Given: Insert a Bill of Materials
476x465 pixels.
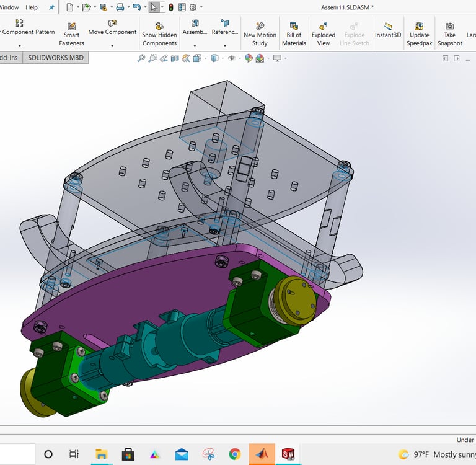Looking at the screenshot, I should pyautogui.click(x=294, y=34).
